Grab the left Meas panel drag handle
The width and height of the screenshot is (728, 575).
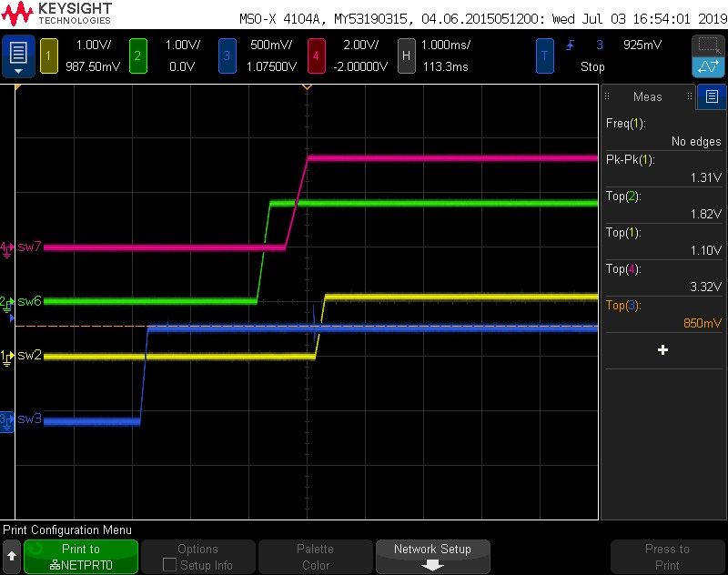click(x=607, y=96)
